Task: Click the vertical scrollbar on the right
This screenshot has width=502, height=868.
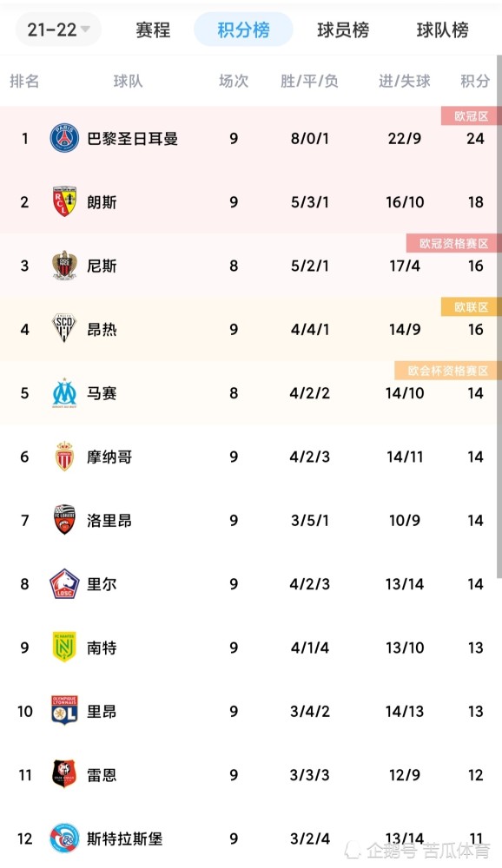Action: [x=499, y=317]
